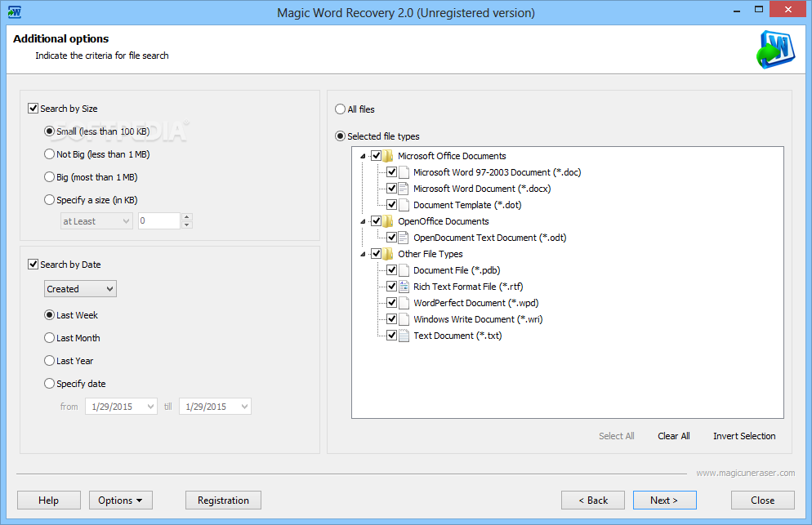
Task: Collapse the OpenOffice Documents tree node
Action: 363,221
